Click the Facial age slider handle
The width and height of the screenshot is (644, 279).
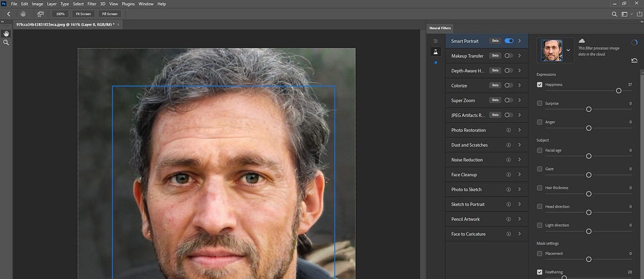tap(589, 156)
